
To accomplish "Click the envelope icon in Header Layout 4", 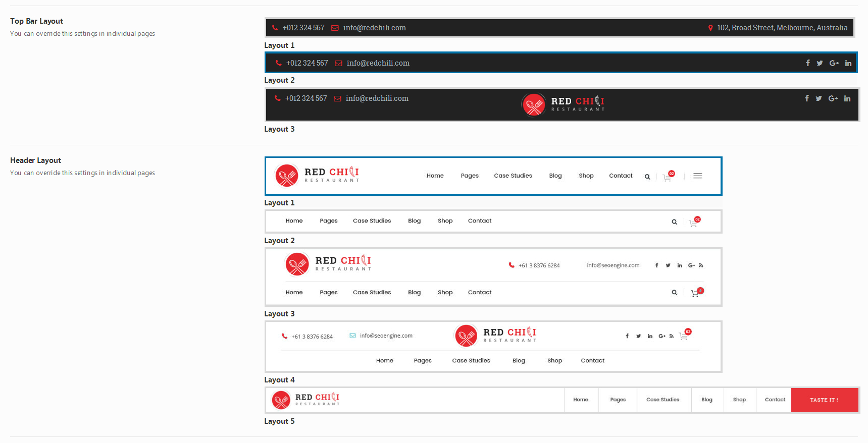I will click(x=352, y=336).
